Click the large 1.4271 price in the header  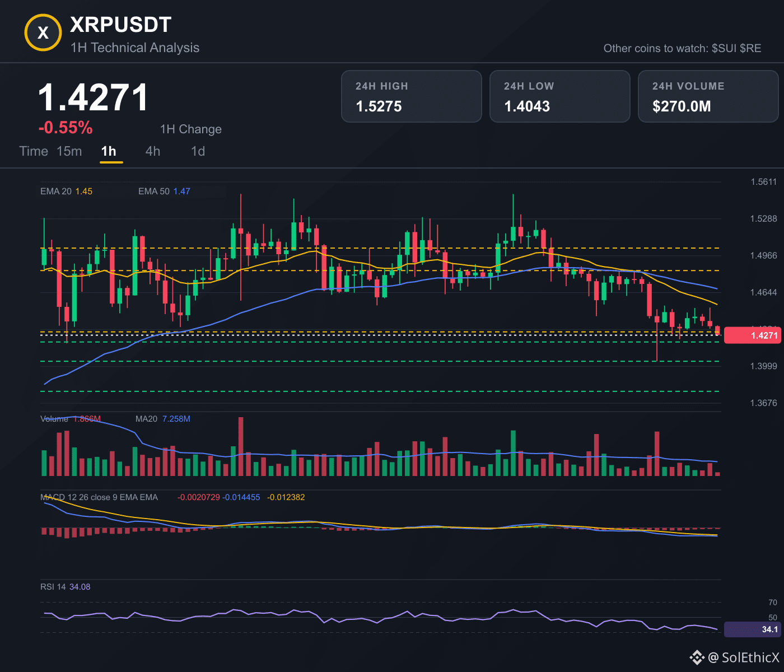pos(94,97)
